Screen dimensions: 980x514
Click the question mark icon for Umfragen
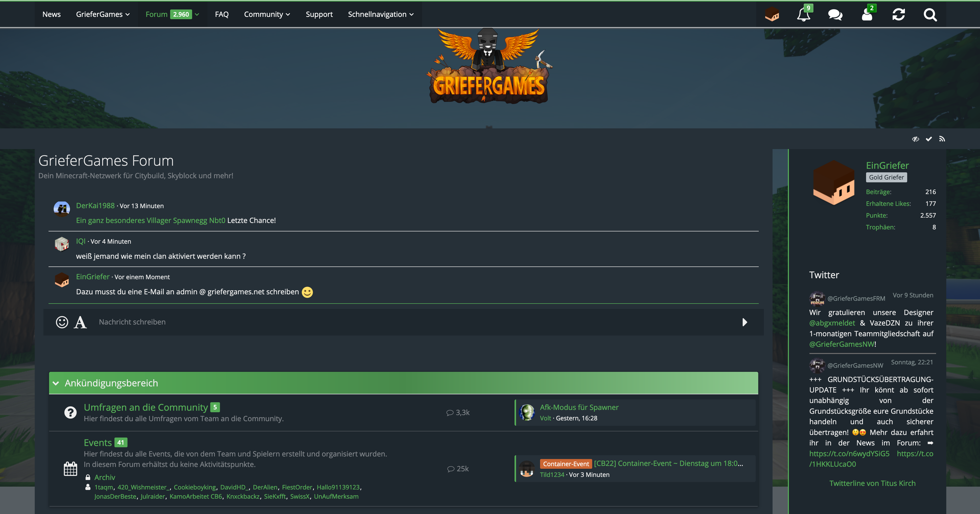pyautogui.click(x=70, y=412)
